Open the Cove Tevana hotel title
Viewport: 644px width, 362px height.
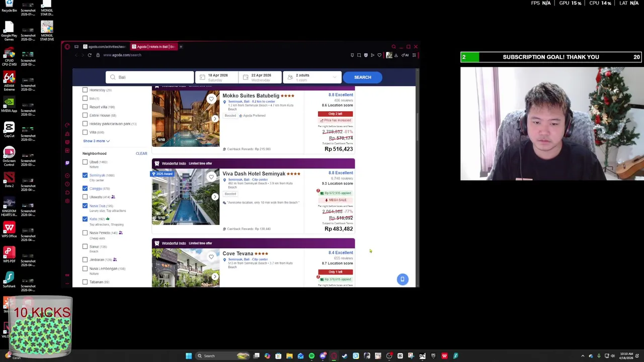[237, 253]
